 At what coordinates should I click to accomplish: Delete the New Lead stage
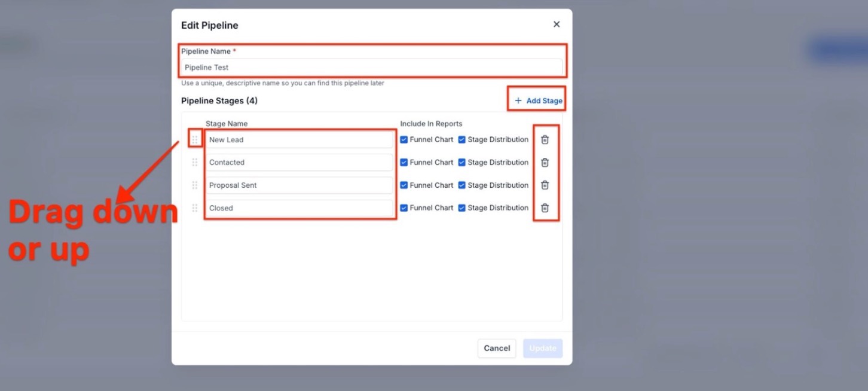[545, 140]
